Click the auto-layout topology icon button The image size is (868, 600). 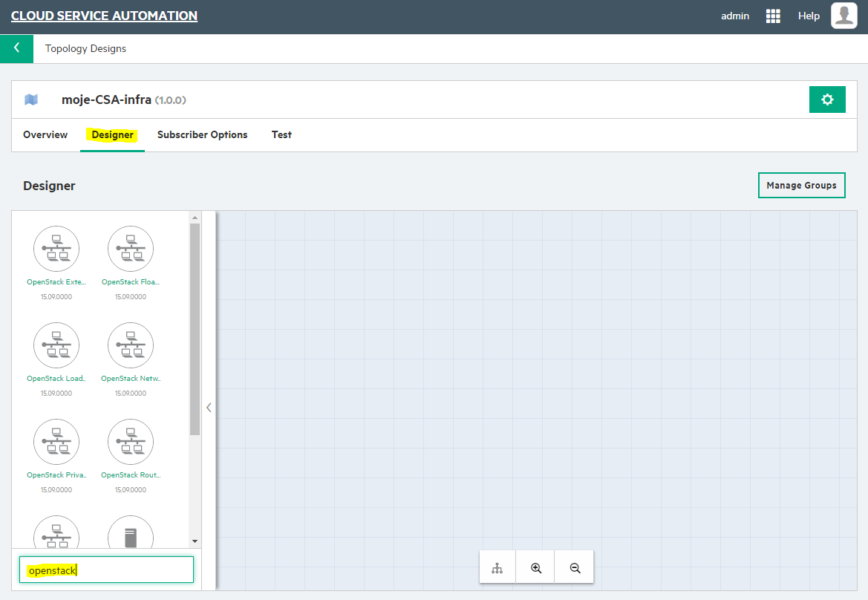(497, 568)
